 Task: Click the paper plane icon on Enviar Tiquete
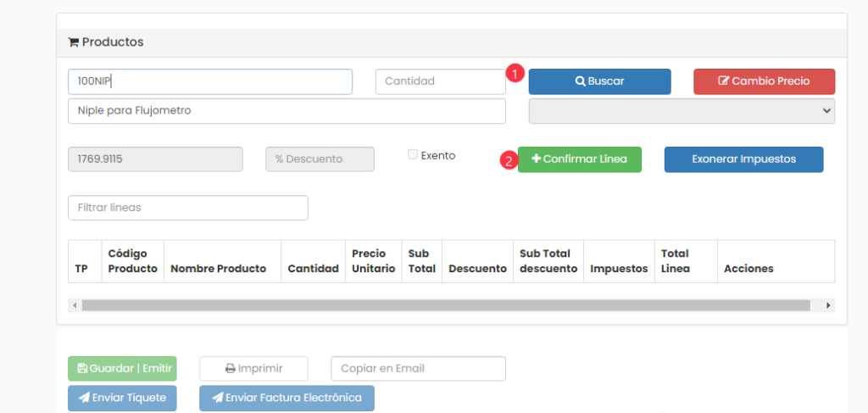(84, 398)
